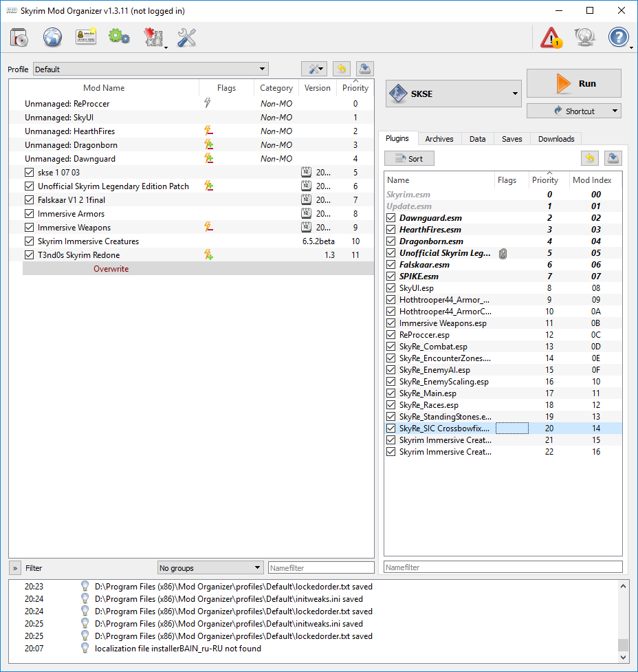The image size is (638, 672).
Task: Open the Nexus globe icon
Action: pos(53,37)
